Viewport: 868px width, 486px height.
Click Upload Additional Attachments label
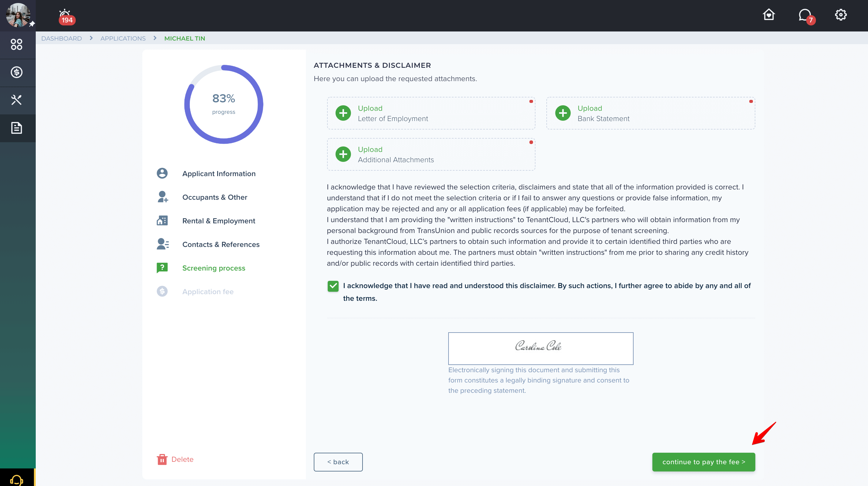396,155
